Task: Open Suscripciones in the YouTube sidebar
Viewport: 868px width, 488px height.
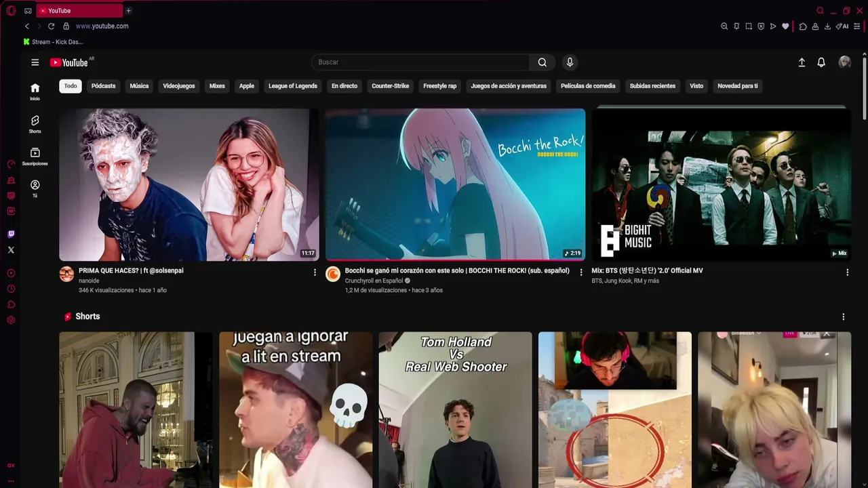Action: (35, 157)
